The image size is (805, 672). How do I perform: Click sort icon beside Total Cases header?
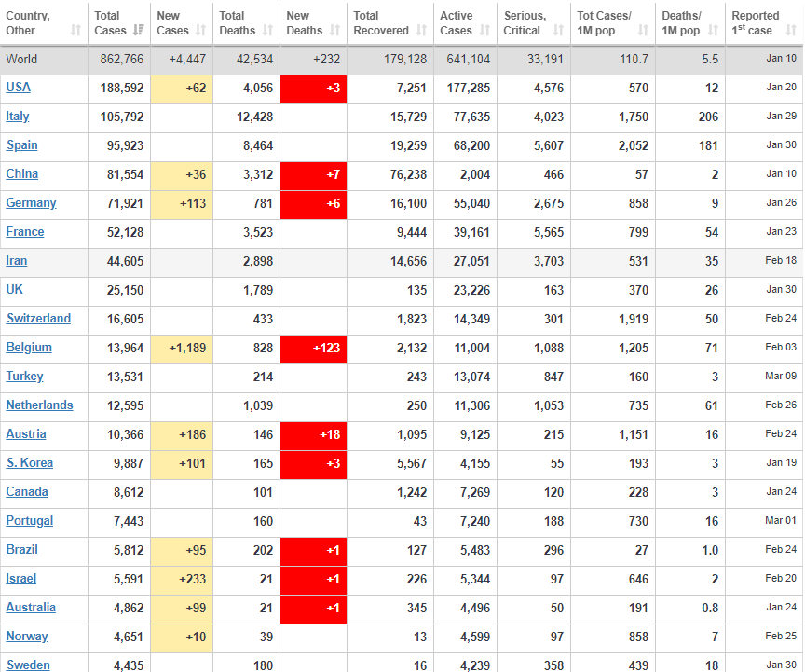click(x=139, y=31)
